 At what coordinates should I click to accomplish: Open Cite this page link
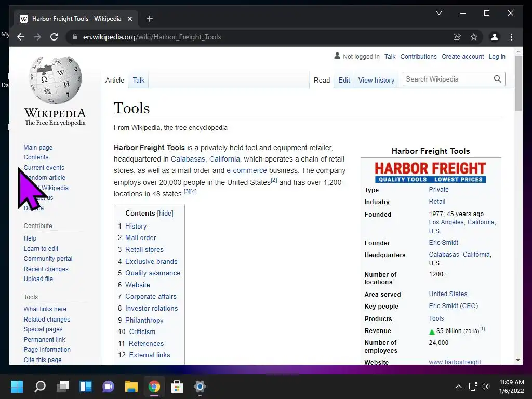43,360
